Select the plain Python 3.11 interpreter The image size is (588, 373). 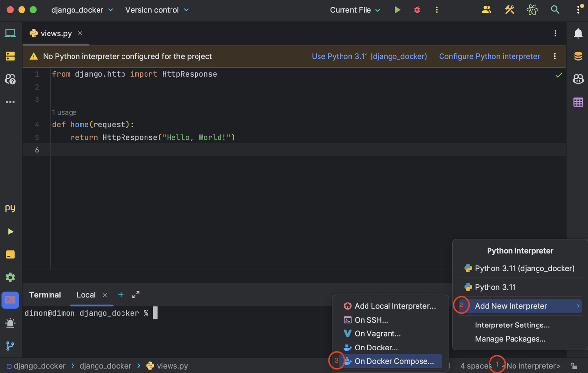(x=519, y=287)
